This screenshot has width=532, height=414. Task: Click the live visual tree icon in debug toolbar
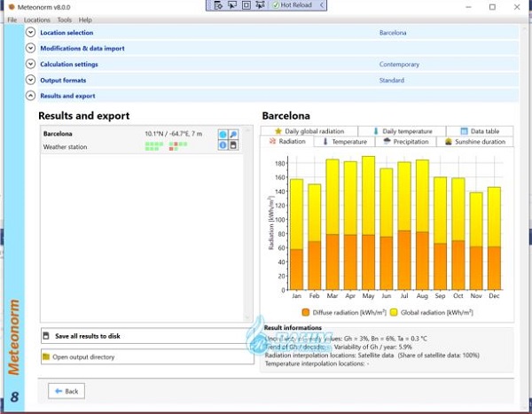[216, 5]
